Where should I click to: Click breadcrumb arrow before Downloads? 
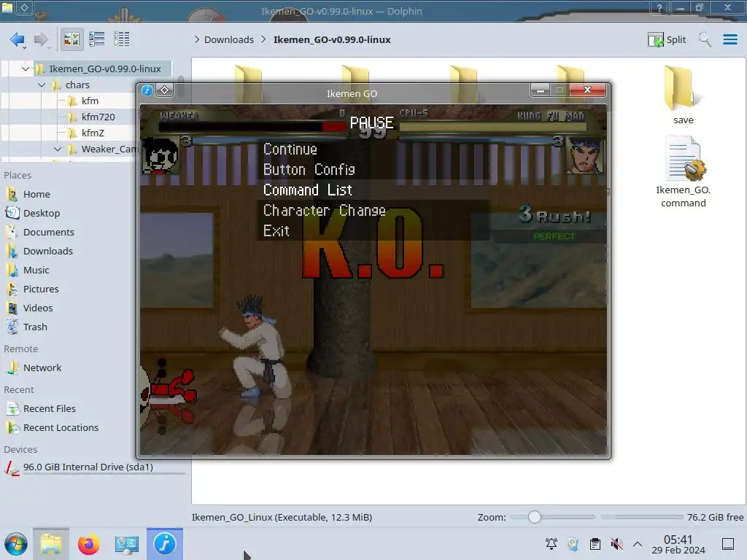click(x=197, y=39)
